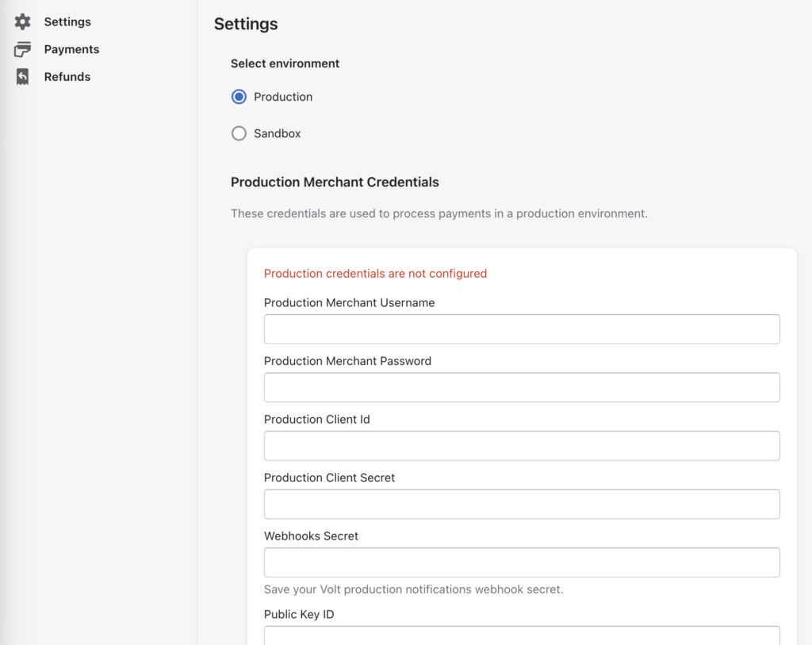
Task: Click the 'Production Client Id' label
Action: [317, 420]
